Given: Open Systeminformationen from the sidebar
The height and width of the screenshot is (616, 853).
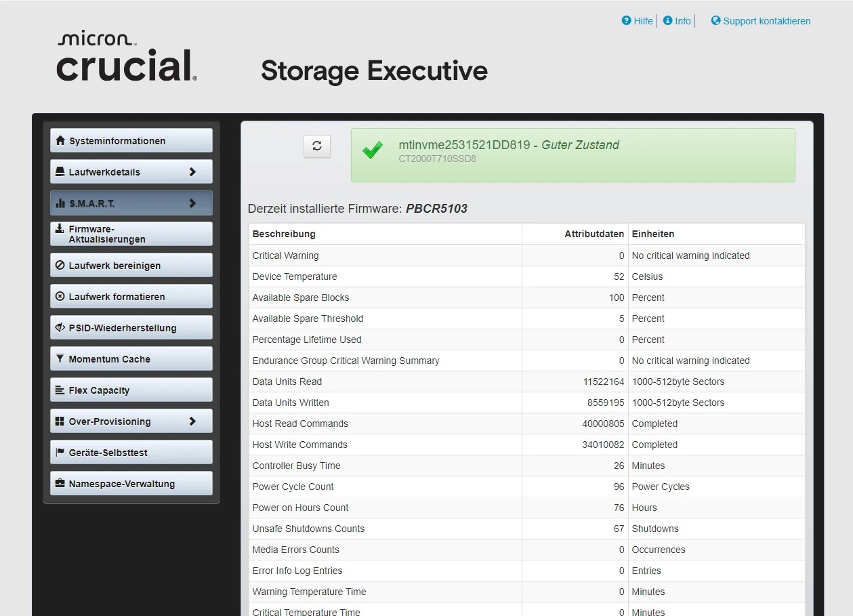Looking at the screenshot, I should tap(131, 141).
